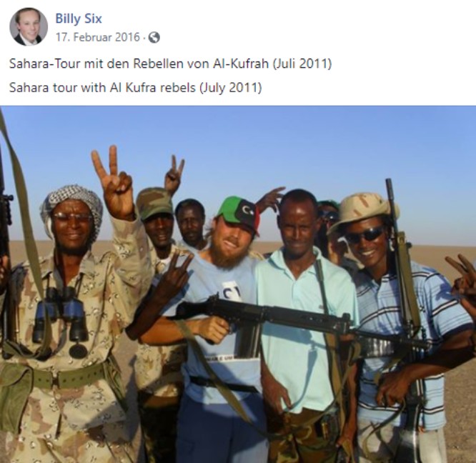Click the German caption line about Sahara-Tour
The width and height of the screenshot is (476, 463).
[170, 64]
